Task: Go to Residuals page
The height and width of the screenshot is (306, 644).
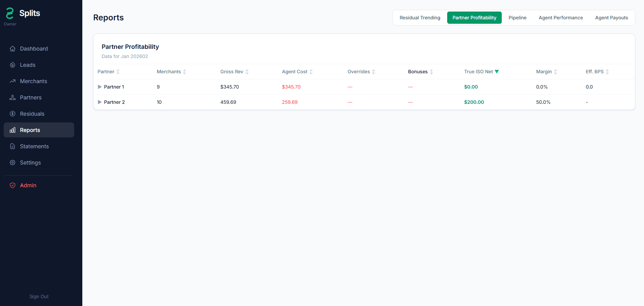Action: [39, 114]
